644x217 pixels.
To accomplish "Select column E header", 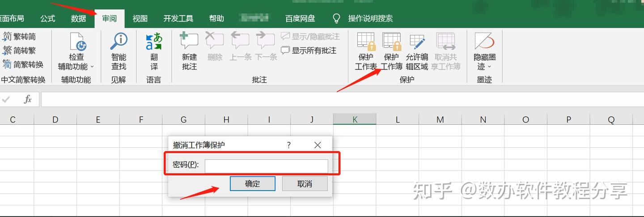I will coord(98,119).
